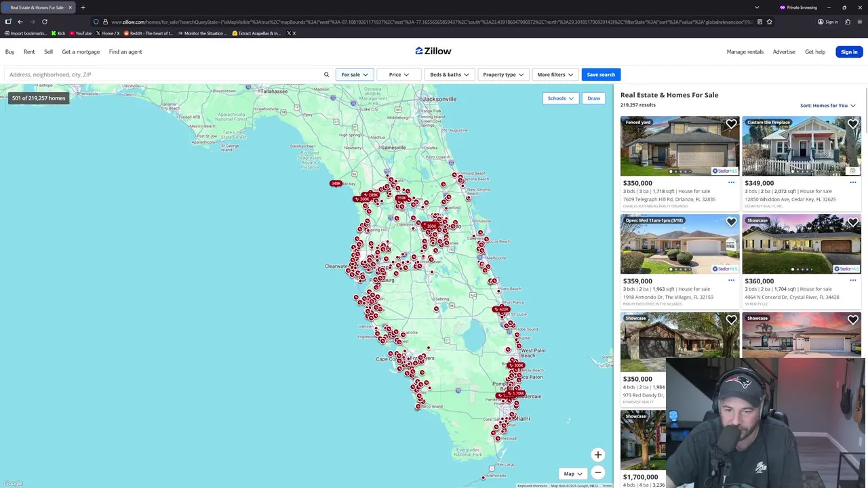
Task: Open the Manage rentals menu
Action: 745,52
